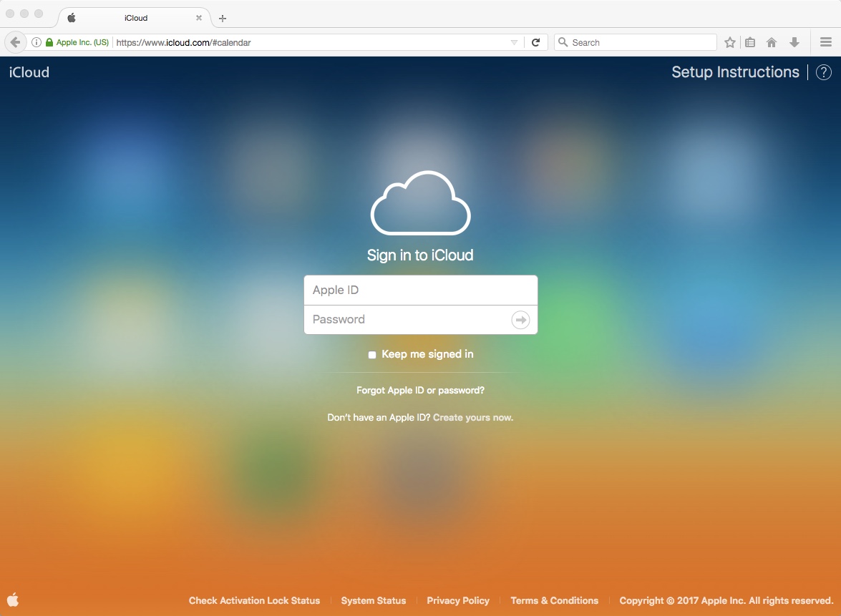Viewport: 841px width, 616px height.
Task: Show bookmarks list icon
Action: (x=750, y=42)
